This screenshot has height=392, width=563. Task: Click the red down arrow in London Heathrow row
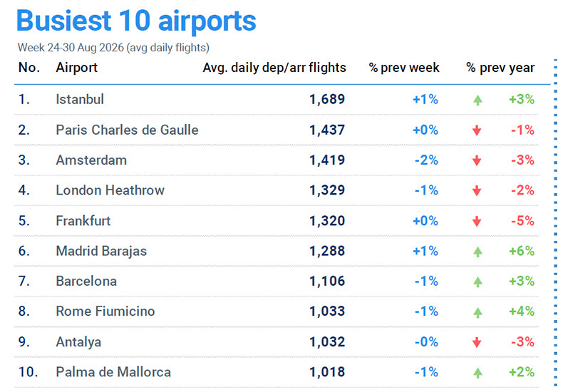click(477, 191)
